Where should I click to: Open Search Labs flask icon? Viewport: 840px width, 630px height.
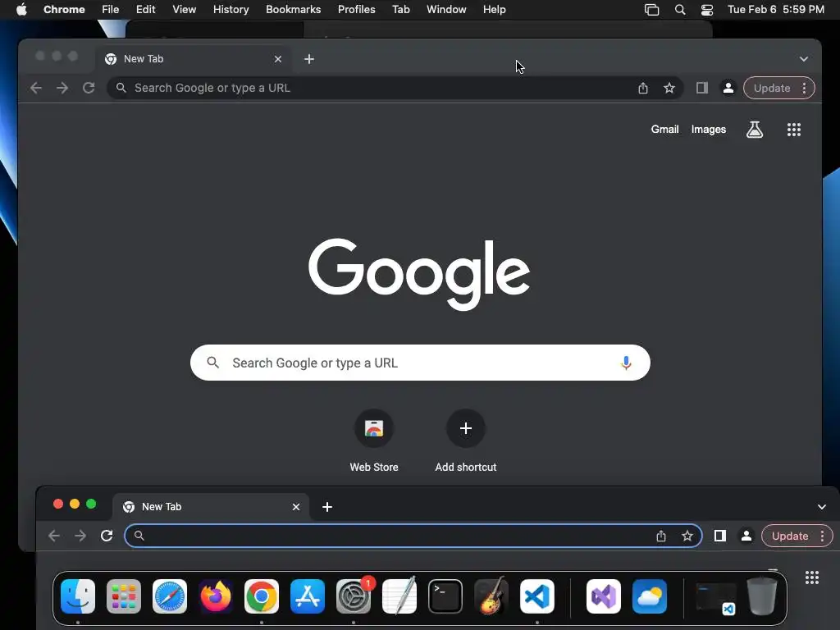click(755, 129)
